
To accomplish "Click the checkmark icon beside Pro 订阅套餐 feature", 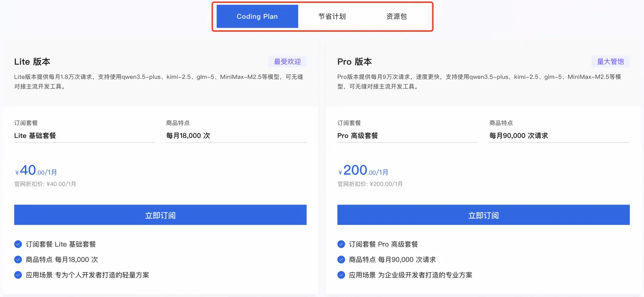I will (x=341, y=244).
